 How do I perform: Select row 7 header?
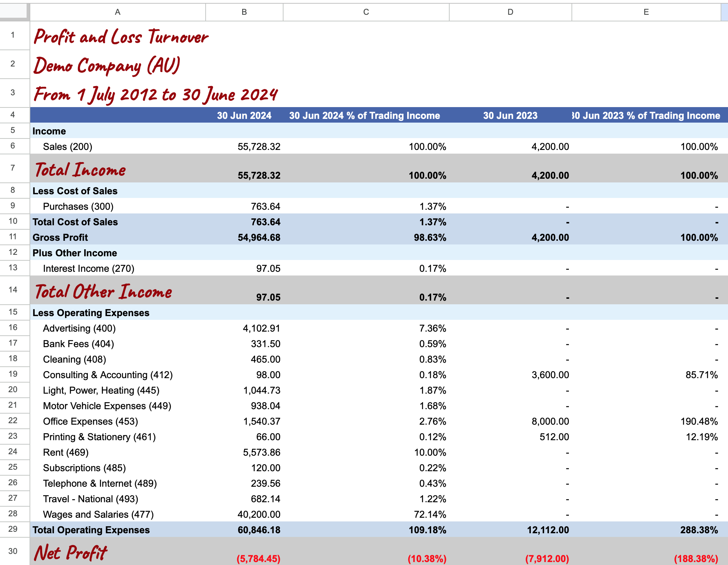pos(13,168)
